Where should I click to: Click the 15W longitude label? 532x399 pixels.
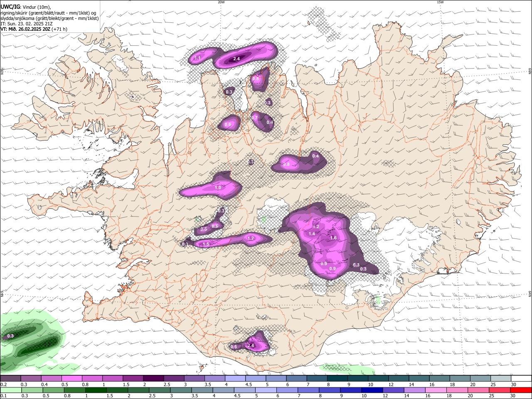[440, 2]
